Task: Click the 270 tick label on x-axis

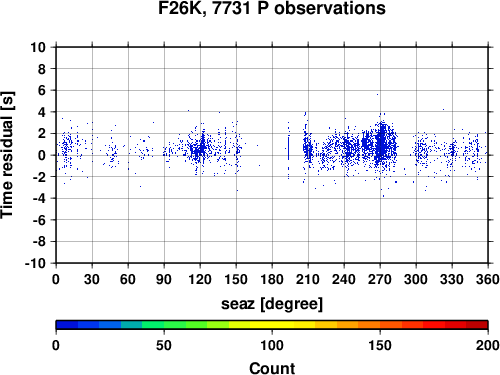Action: (x=380, y=279)
